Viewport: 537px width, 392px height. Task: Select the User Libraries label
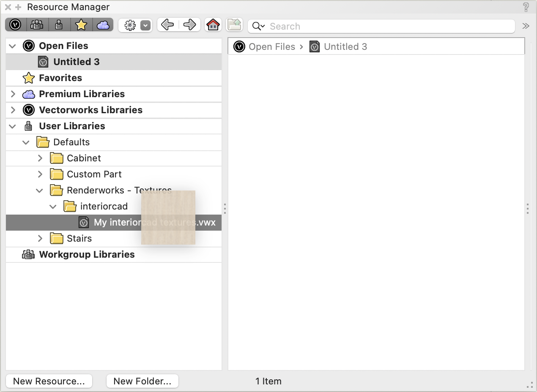[x=72, y=126]
